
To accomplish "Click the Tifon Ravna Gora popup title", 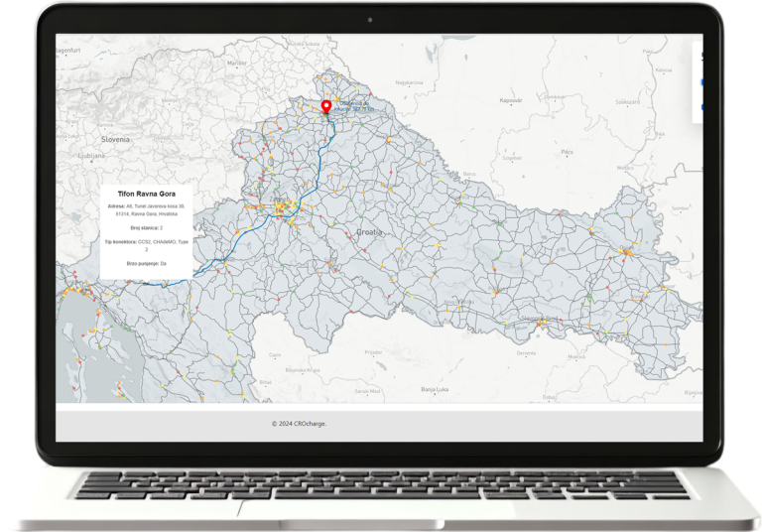I will (147, 192).
